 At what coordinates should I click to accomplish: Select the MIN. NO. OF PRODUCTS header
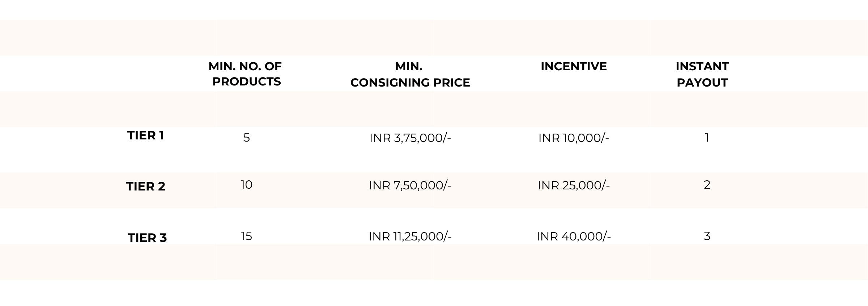coord(246,74)
